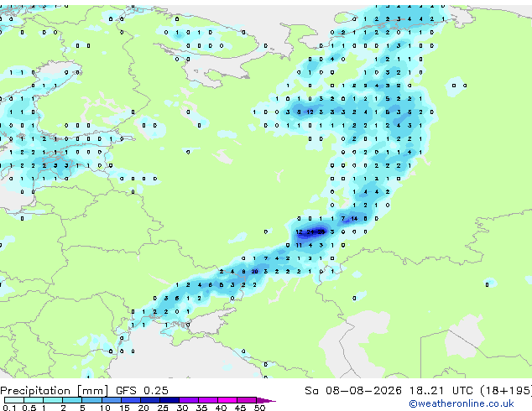Click the 0.5–1 mm legend color swatch
Image resolution: width=532 pixels, height=411 pixels.
point(34,400)
